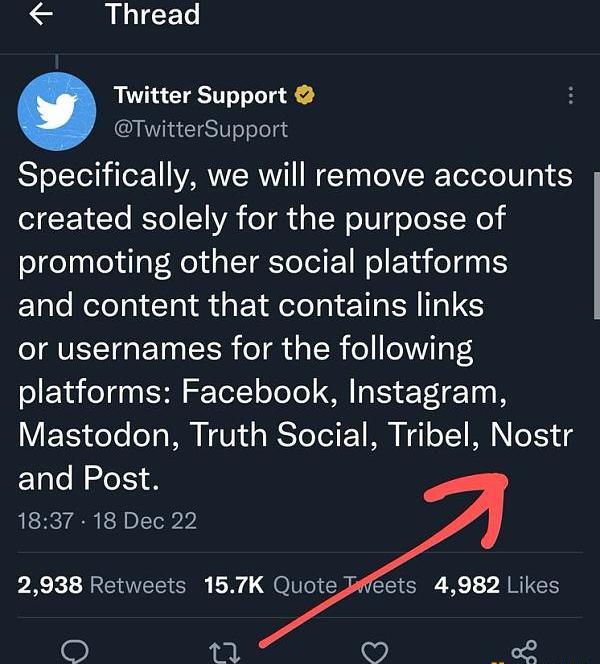Screen dimensions: 600x664
Task: Open the three-dot more options menu
Action: (570, 96)
